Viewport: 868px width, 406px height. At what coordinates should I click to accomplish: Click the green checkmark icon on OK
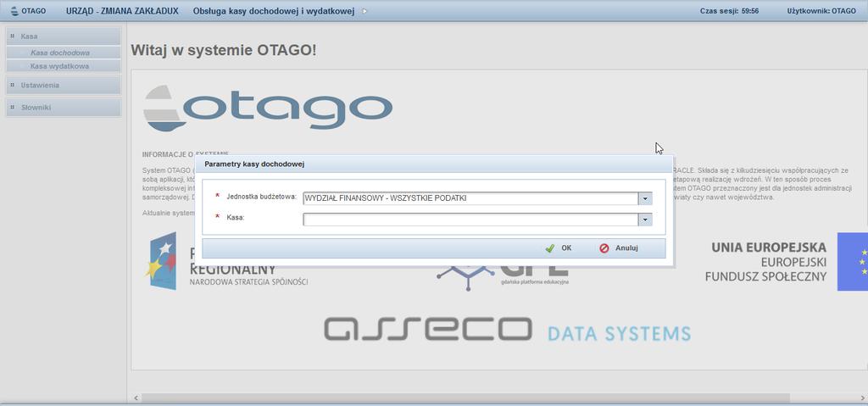(549, 248)
